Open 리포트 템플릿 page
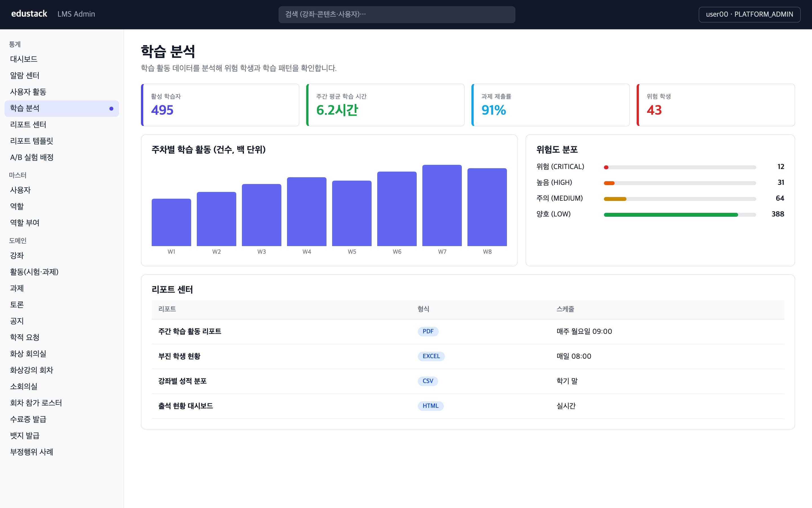The height and width of the screenshot is (508, 812). pos(62,141)
